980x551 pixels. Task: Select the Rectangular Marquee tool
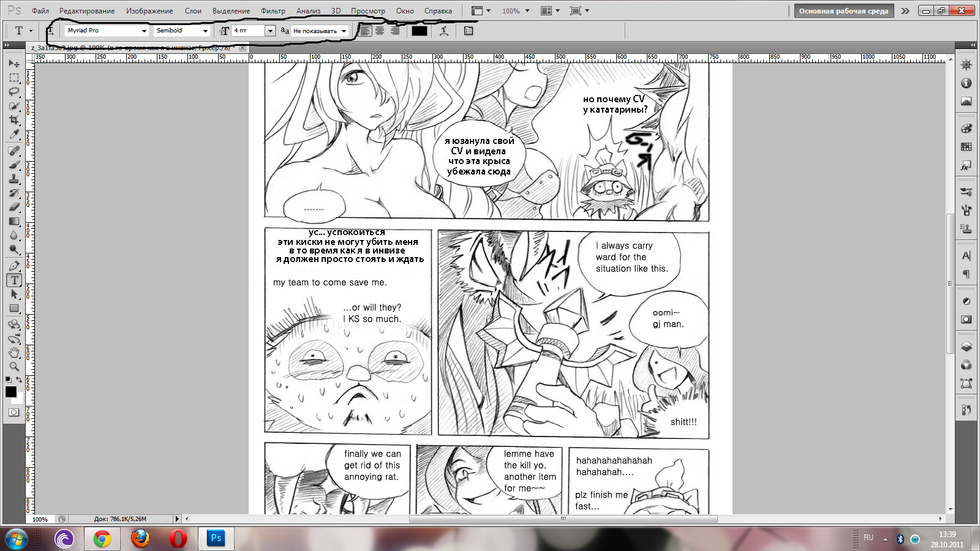14,78
